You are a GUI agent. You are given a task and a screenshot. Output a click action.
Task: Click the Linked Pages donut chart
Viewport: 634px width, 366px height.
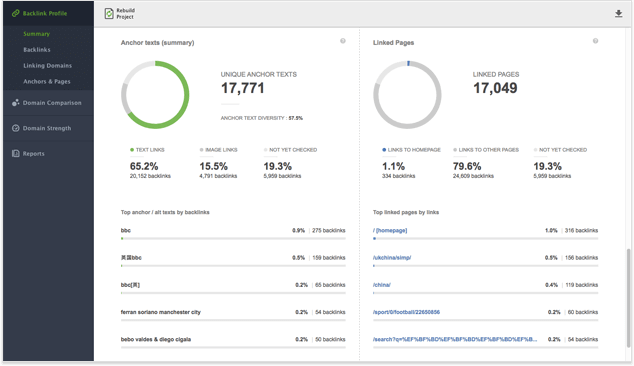click(407, 95)
